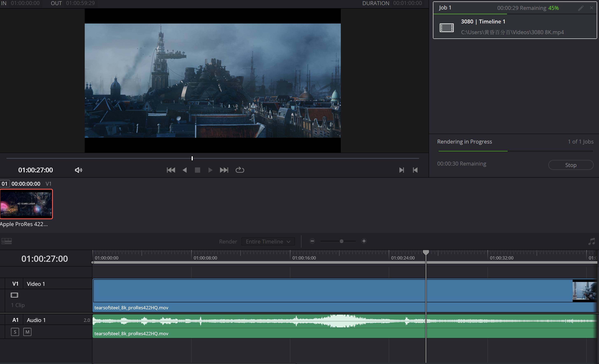Screen dimensions: 599x364
Task: Toggle loop playback icon
Action: [240, 170]
